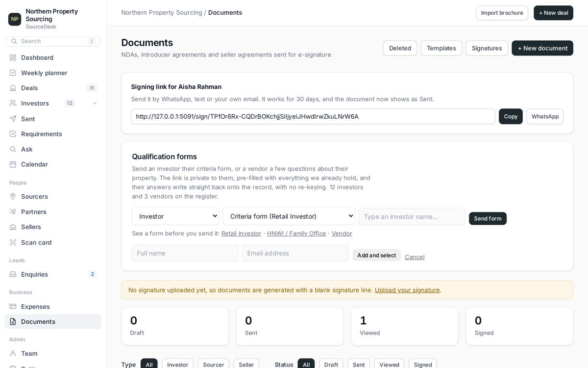Set Status filter to Signed
The image size is (588, 368).
click(423, 365)
